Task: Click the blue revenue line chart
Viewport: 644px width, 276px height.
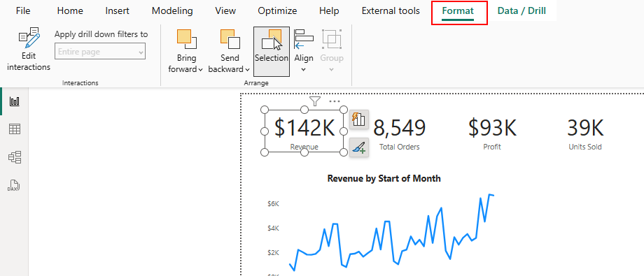Action: click(x=391, y=233)
